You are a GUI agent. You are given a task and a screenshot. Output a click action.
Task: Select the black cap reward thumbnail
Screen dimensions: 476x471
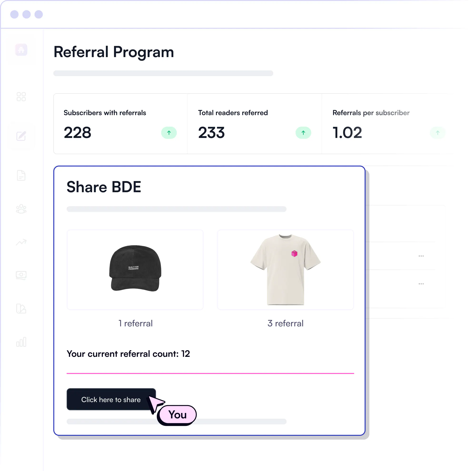pyautogui.click(x=135, y=270)
